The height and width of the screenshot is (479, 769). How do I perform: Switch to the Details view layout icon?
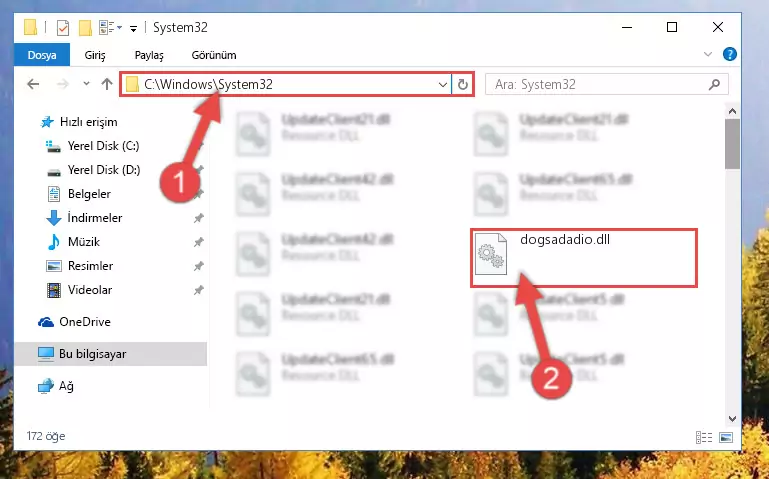click(x=704, y=437)
